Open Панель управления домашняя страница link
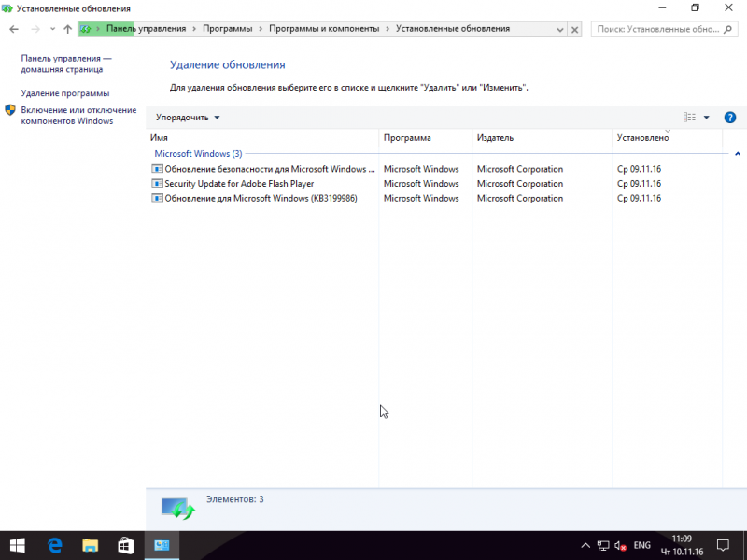747x560 pixels. click(65, 63)
